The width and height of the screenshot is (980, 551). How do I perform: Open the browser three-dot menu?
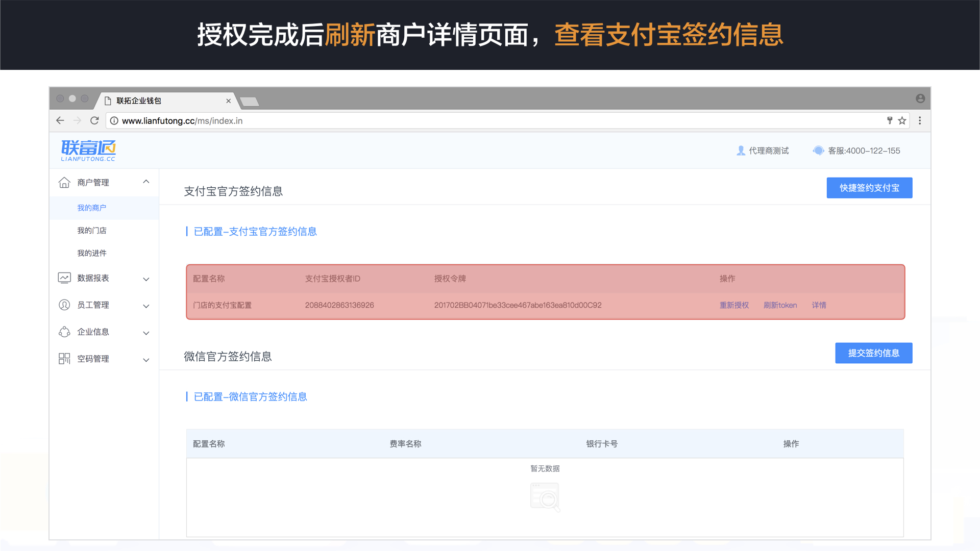pos(920,120)
